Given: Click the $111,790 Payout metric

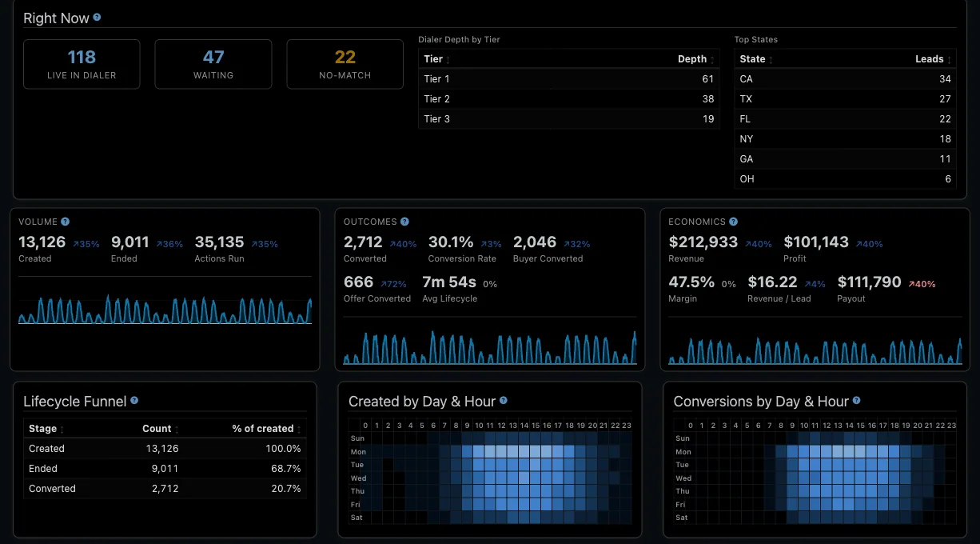Looking at the screenshot, I should tap(886, 289).
